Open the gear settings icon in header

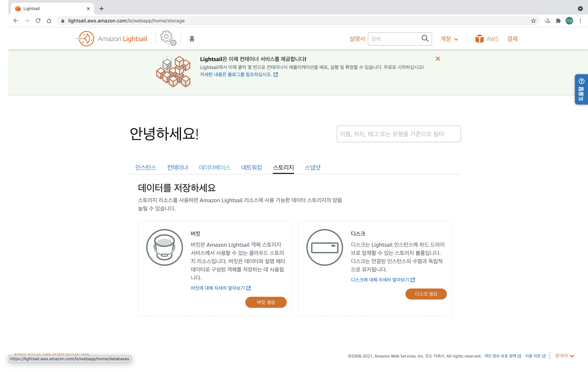click(x=168, y=38)
